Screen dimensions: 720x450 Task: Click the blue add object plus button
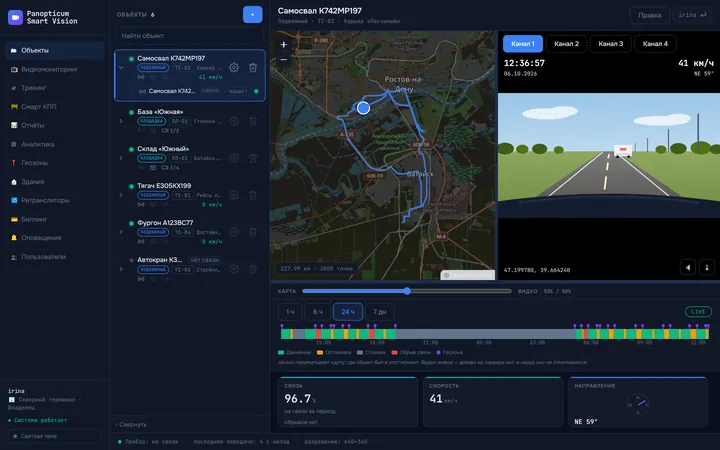pyautogui.click(x=253, y=15)
